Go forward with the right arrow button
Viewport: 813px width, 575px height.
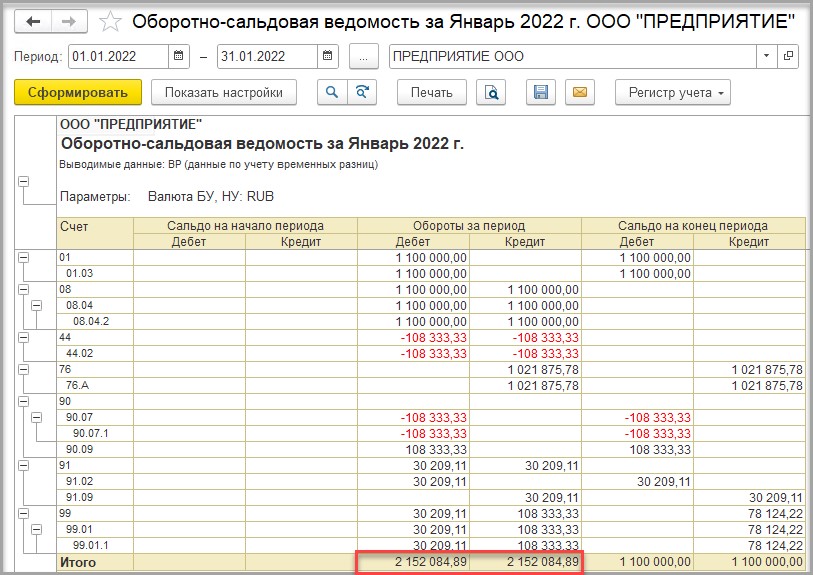point(69,22)
